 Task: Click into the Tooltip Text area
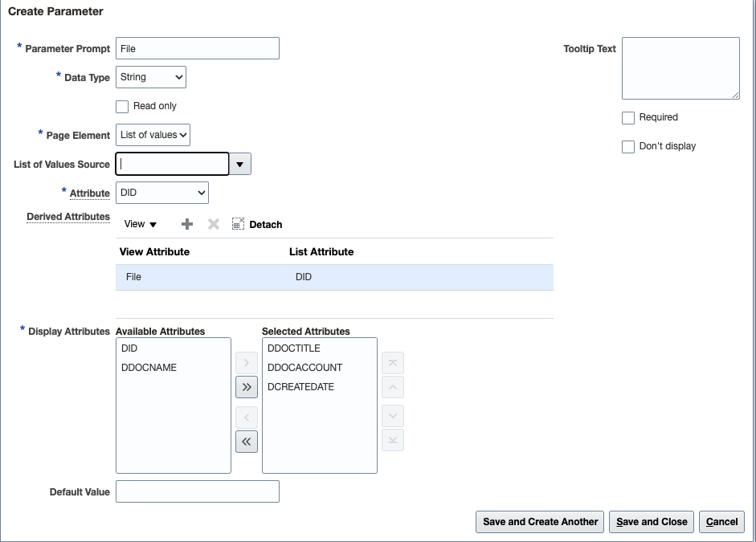pyautogui.click(x=680, y=68)
